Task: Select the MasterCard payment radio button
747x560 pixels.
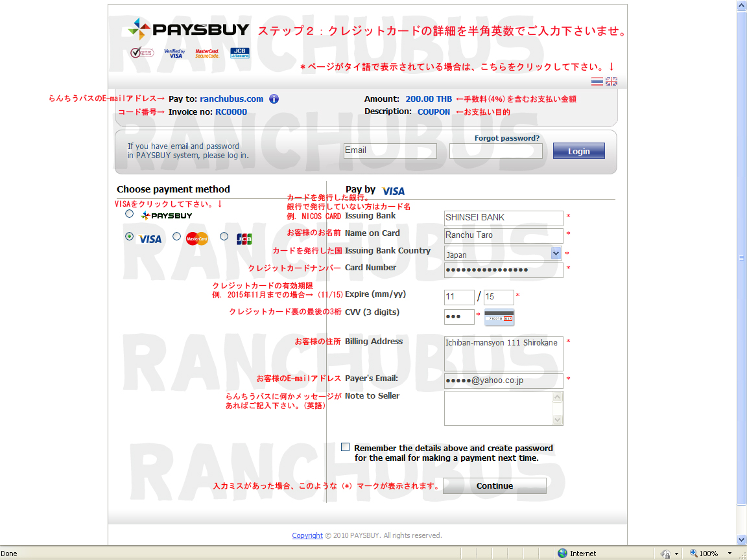Action: tap(177, 236)
